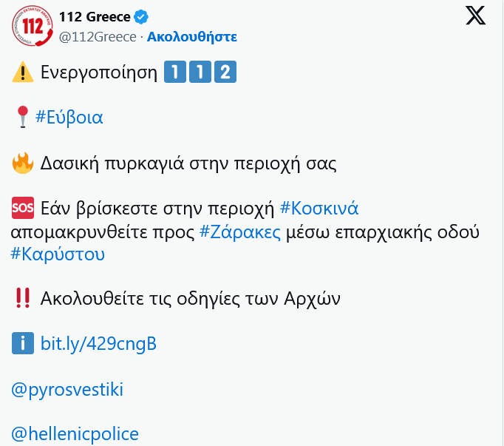Click the X logo icon
The height and width of the screenshot is (446, 504).
pyautogui.click(x=476, y=16)
